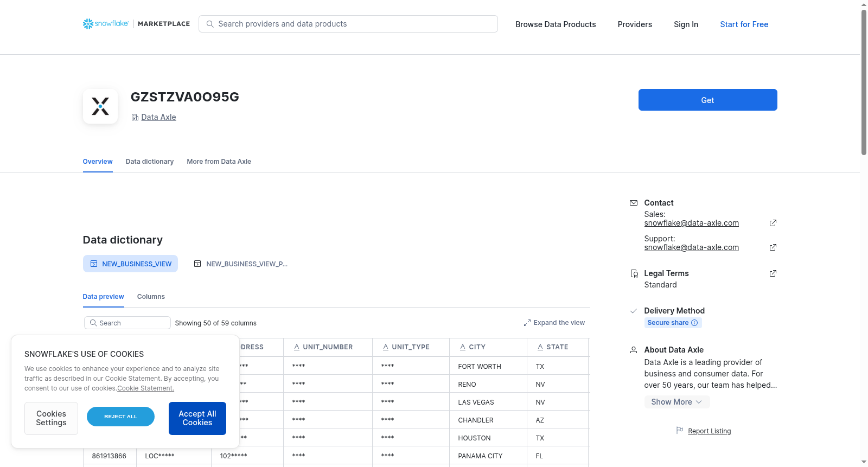The width and height of the screenshot is (868, 467).
Task: Click the STATE column type icon
Action: [x=540, y=347]
